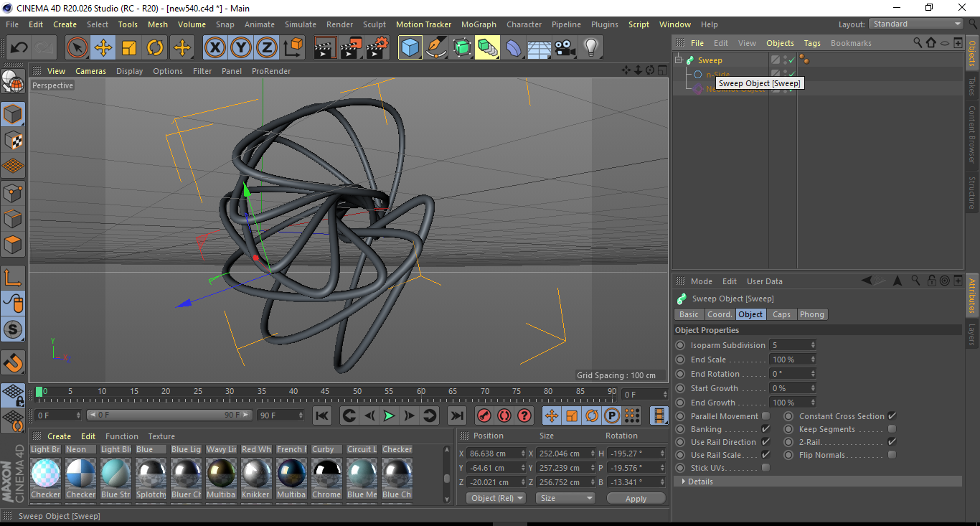Add a Floor environment object
This screenshot has height=526, width=980.
[540, 48]
